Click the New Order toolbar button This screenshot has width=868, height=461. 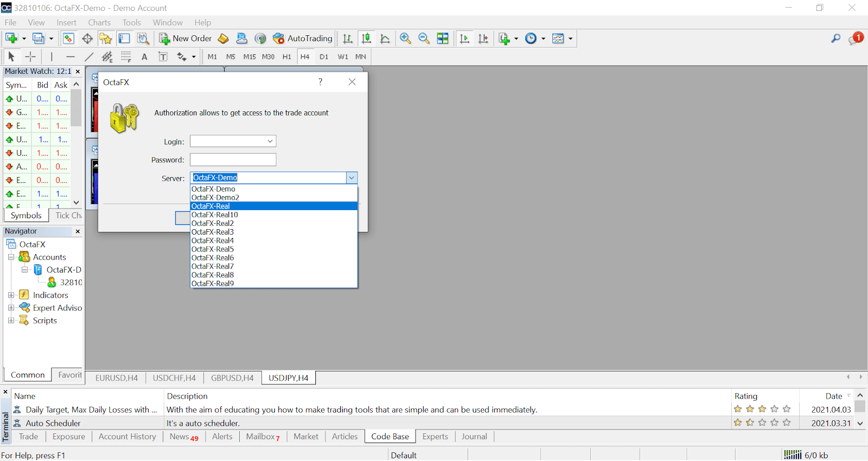coord(185,39)
